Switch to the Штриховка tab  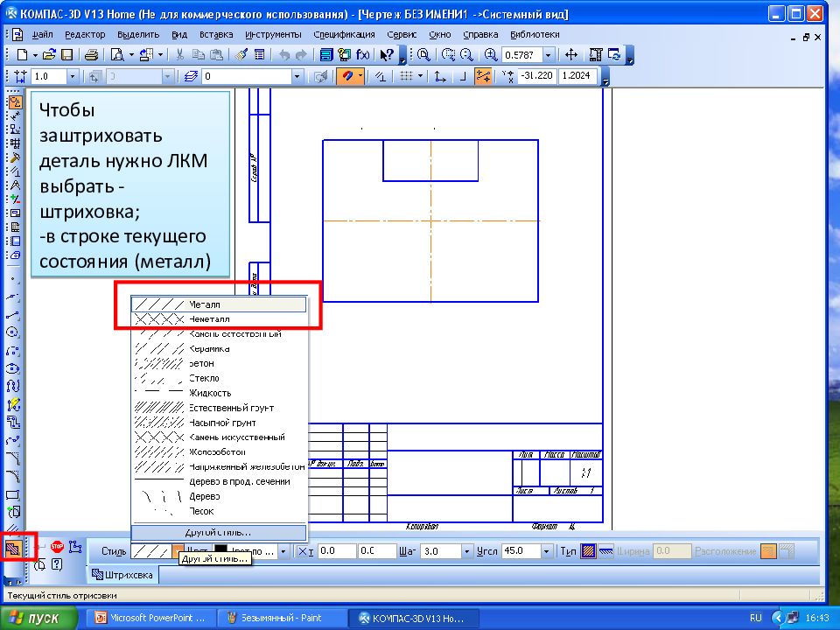tap(122, 575)
